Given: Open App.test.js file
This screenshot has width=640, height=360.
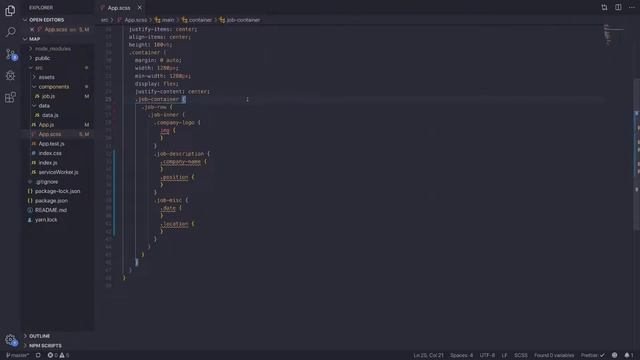Looking at the screenshot, I should pyautogui.click(x=51, y=144).
